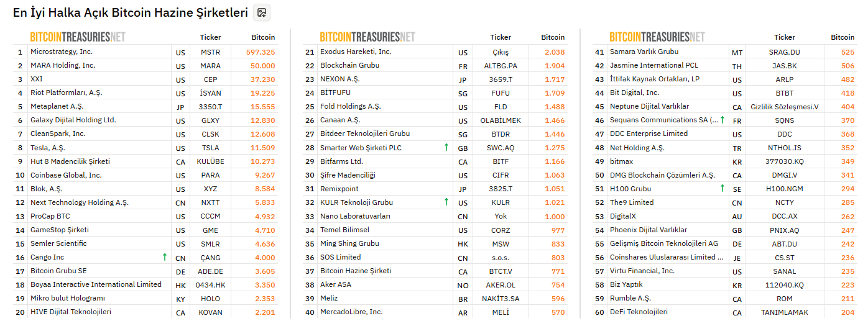Click Exodus Hareketi, Inc. company name
This screenshot has height=326, width=868.
(356, 52)
